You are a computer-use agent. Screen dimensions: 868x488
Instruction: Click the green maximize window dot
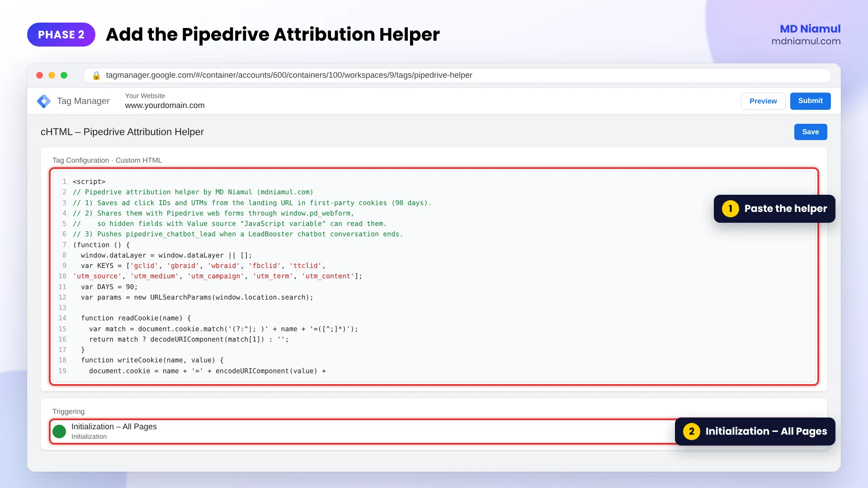pos(64,75)
